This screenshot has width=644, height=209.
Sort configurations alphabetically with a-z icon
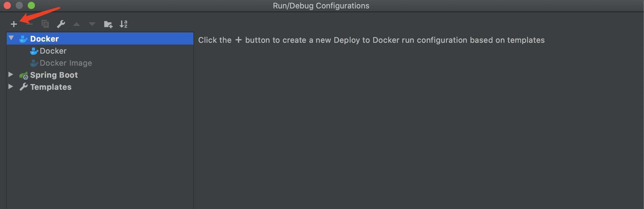pyautogui.click(x=123, y=24)
